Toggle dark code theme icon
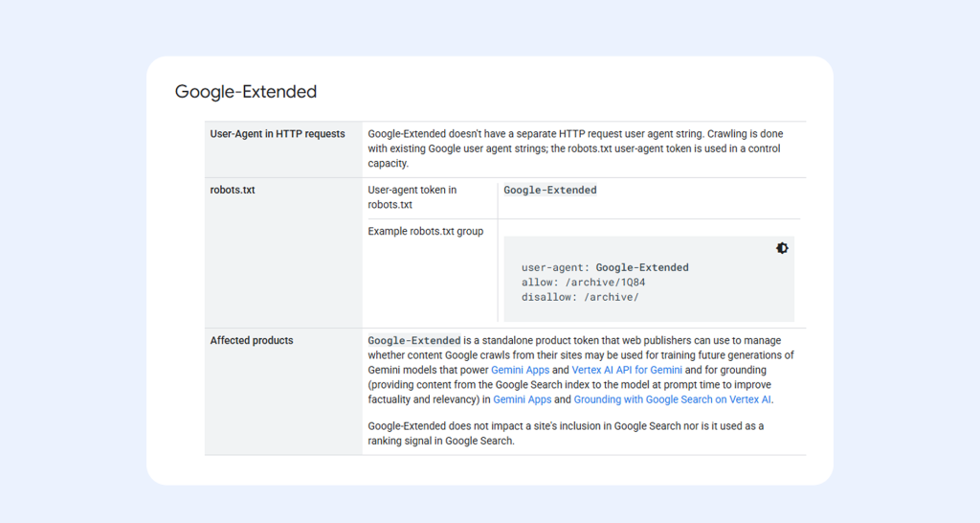980x523 pixels. tap(782, 248)
